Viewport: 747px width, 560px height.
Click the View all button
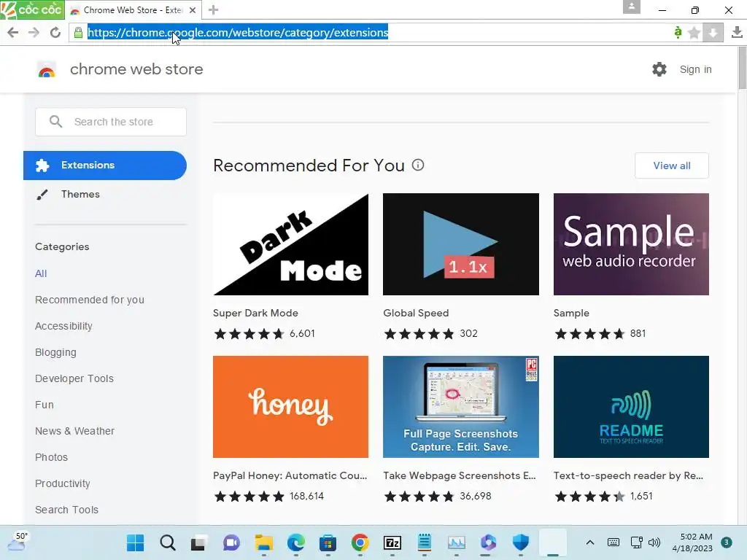(672, 166)
